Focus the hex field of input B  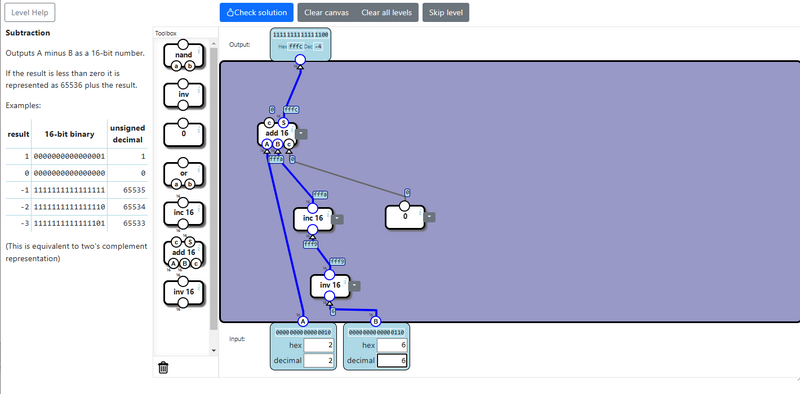[392, 345]
